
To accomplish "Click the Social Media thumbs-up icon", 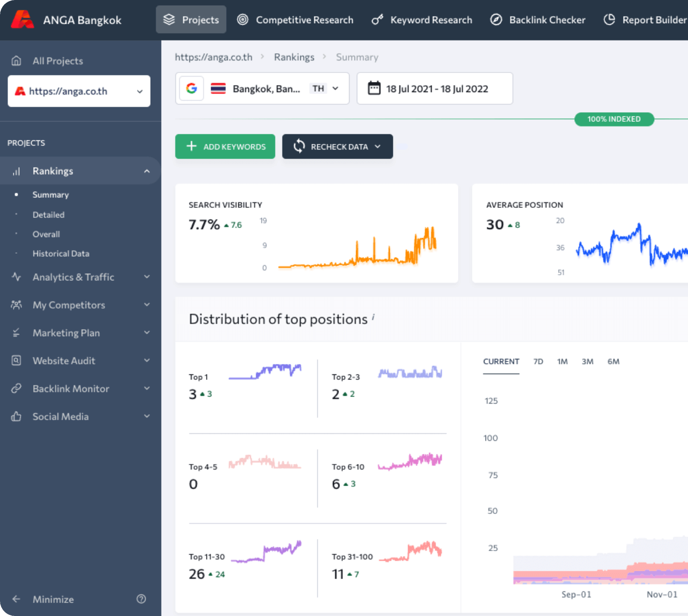I will [x=17, y=416].
